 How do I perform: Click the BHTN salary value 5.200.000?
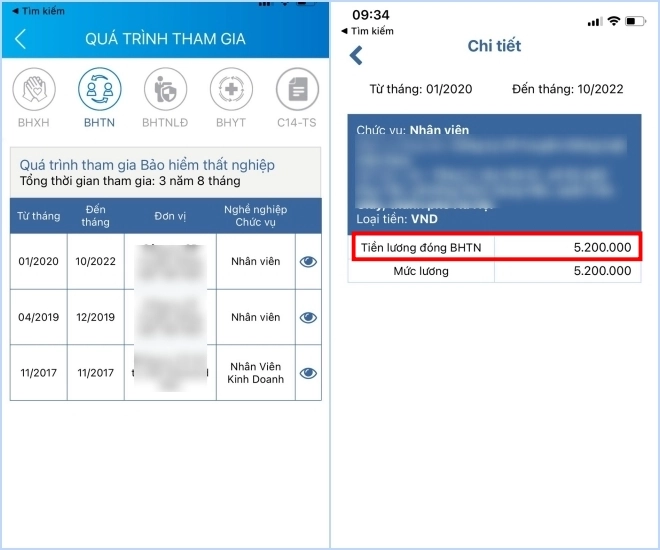(x=602, y=247)
